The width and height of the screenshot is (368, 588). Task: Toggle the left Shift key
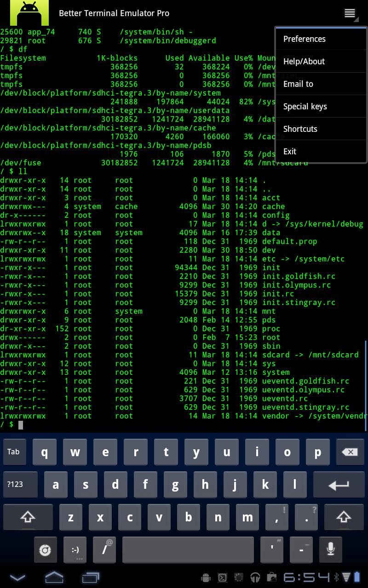click(28, 517)
